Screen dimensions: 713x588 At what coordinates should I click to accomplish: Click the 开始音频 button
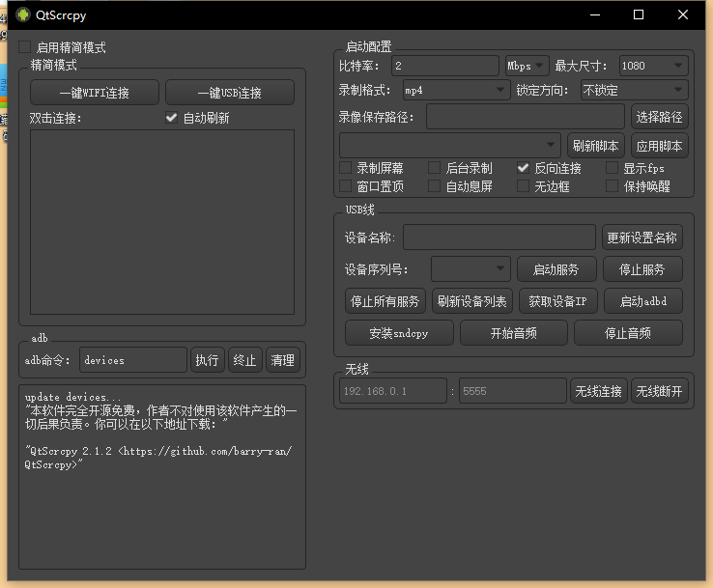[x=514, y=333]
